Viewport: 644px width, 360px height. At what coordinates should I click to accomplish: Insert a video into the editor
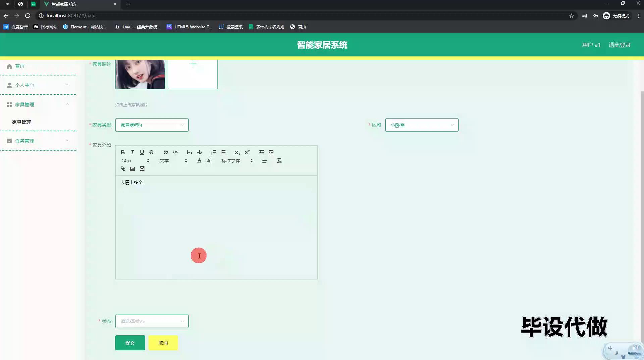142,169
